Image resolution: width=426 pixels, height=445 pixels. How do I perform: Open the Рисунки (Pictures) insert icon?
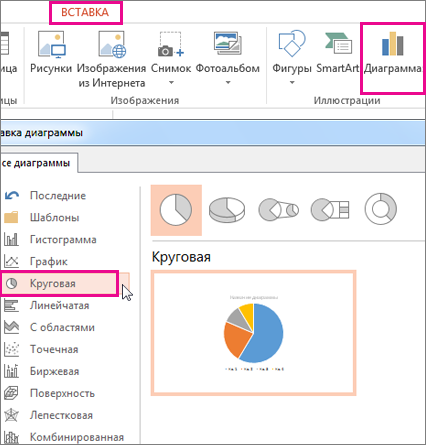(51, 45)
